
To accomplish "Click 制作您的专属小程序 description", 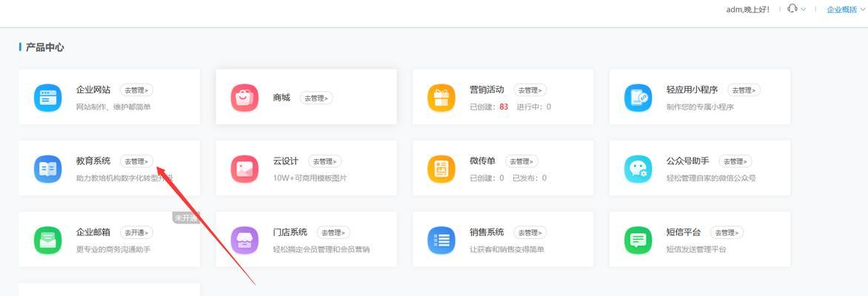I will click(700, 107).
